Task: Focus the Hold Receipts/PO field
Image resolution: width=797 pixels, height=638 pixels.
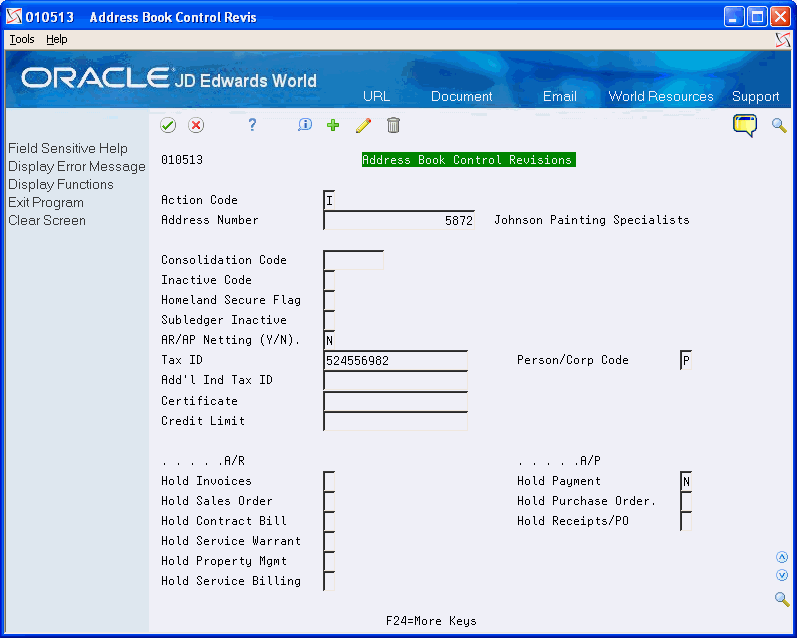Action: (686, 521)
